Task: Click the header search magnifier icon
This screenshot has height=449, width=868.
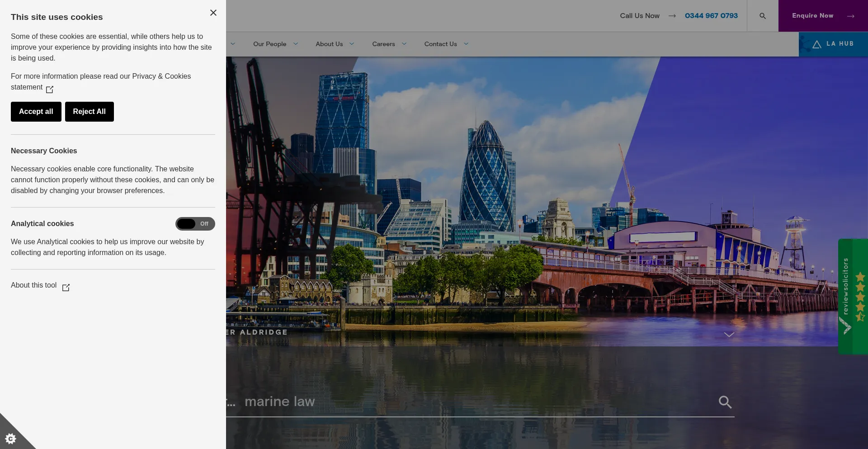Action: pyautogui.click(x=763, y=16)
